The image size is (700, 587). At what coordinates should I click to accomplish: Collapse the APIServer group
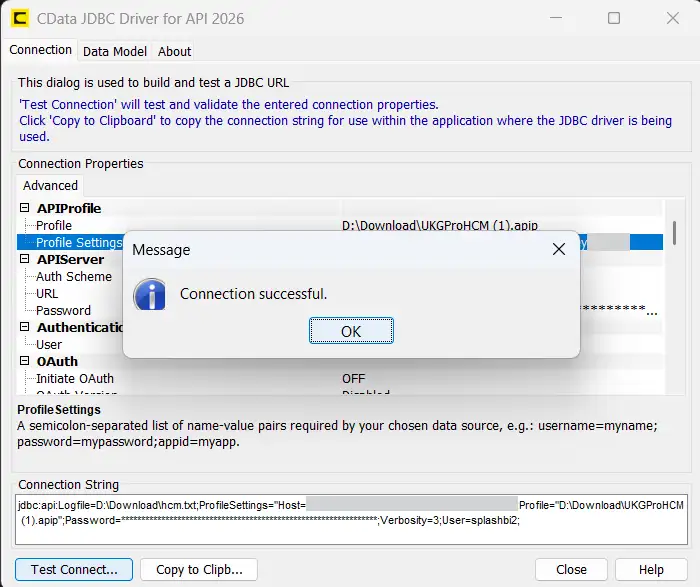pyautogui.click(x=25, y=259)
